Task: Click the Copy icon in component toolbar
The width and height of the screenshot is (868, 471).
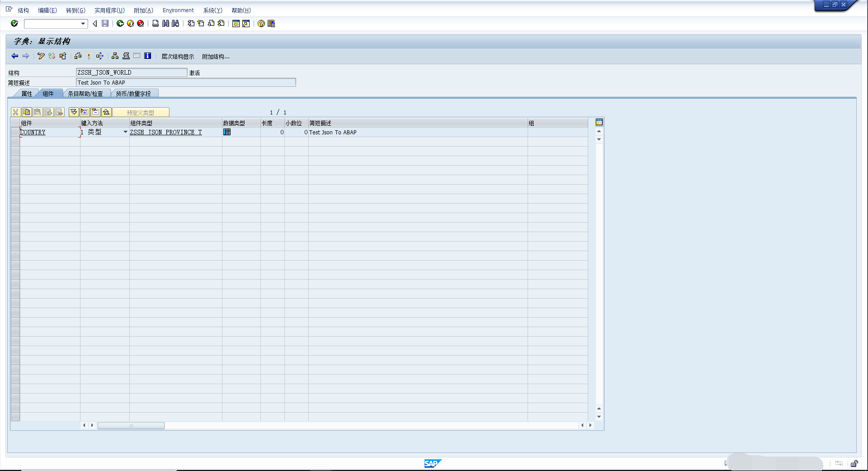Action: coord(27,112)
